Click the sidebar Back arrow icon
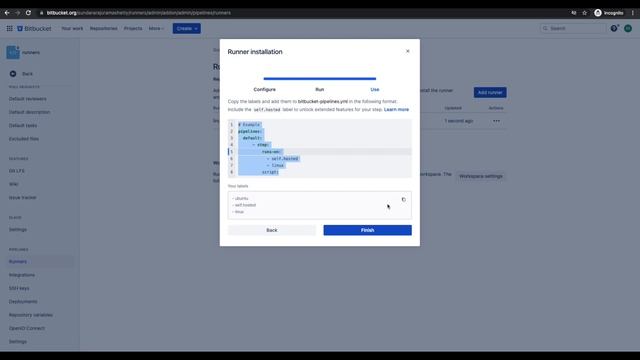 (13, 74)
